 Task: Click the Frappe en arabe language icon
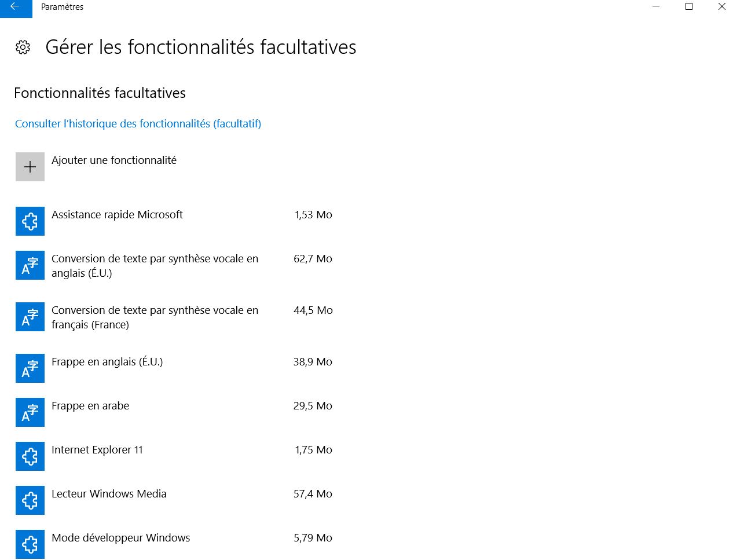(30, 412)
